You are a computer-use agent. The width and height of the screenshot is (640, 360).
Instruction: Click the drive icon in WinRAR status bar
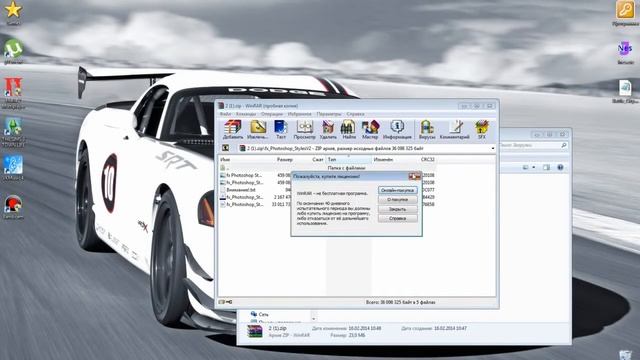222,302
